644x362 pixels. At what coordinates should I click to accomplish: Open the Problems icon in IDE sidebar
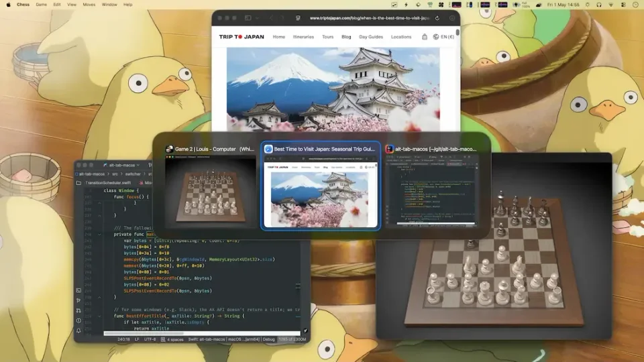point(78,320)
